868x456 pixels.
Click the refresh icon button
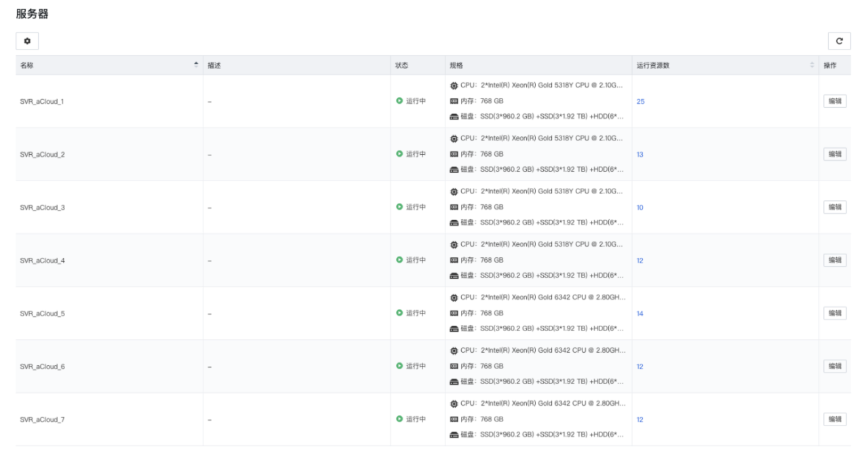coord(839,41)
